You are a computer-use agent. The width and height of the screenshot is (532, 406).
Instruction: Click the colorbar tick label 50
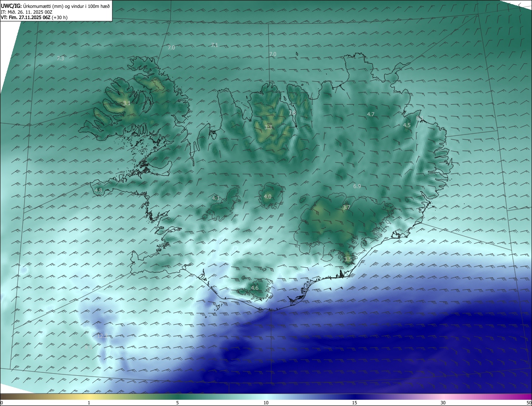point(529,403)
